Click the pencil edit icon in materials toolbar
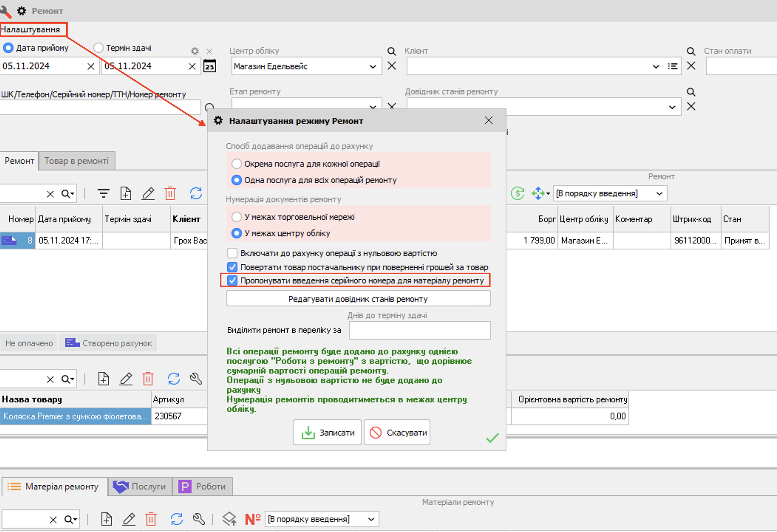 tap(129, 519)
